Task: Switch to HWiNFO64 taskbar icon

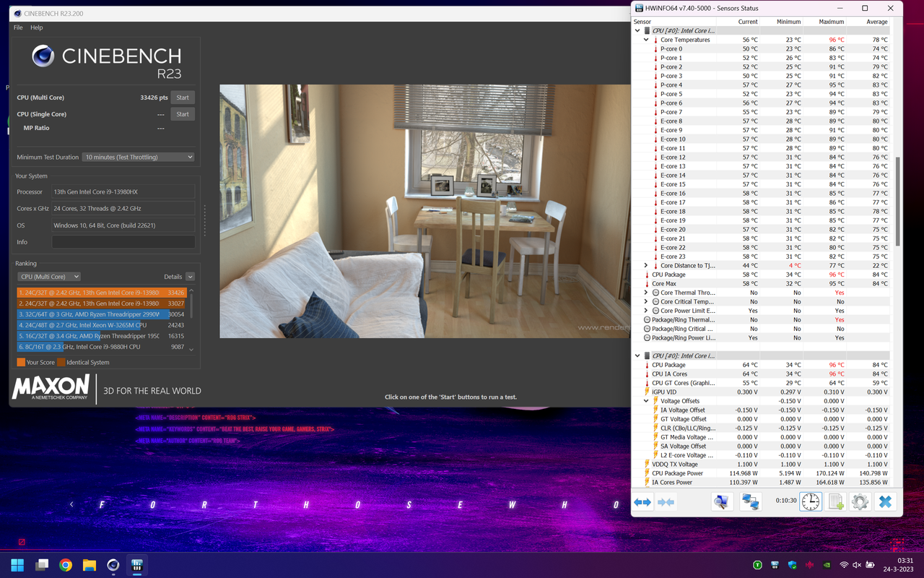Action: (137, 565)
